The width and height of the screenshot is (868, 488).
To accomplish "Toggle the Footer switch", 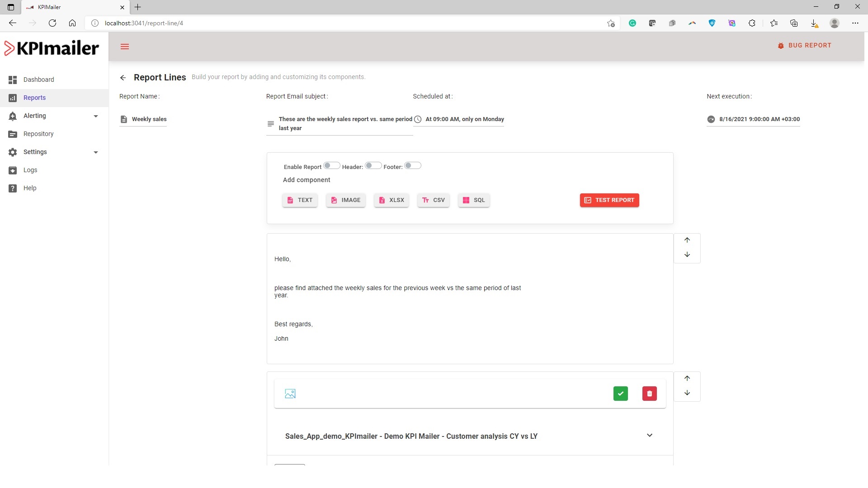I will [412, 166].
